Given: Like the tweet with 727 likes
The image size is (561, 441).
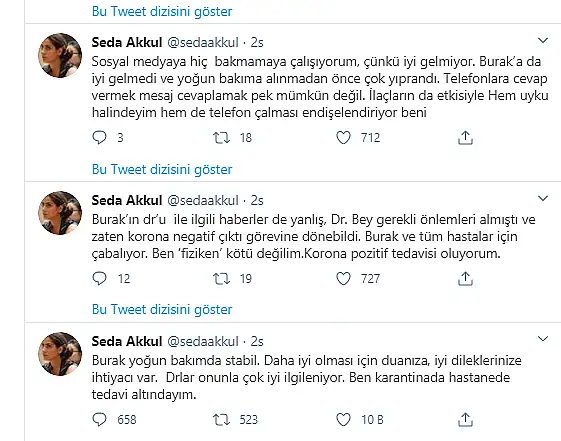Looking at the screenshot, I should tap(343, 279).
